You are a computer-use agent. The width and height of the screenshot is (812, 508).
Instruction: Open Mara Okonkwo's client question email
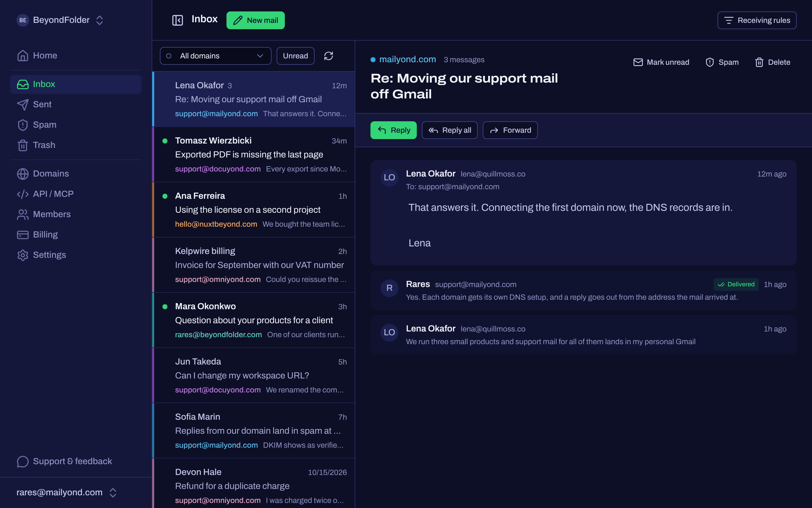254,320
